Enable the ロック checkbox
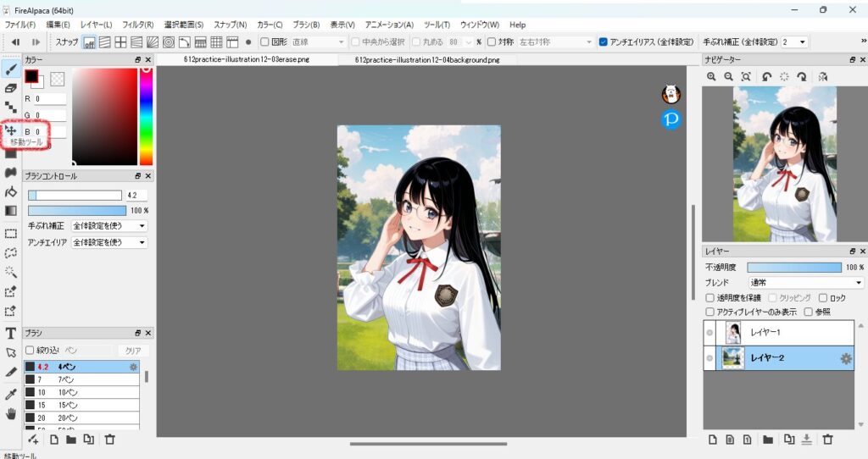Screen dimensions: 868x459 tap(822, 298)
